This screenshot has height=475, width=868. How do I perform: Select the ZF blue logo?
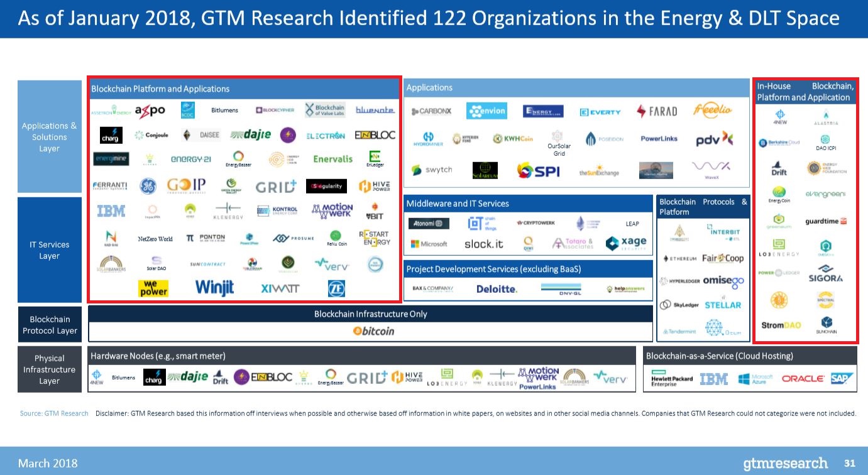(x=336, y=288)
